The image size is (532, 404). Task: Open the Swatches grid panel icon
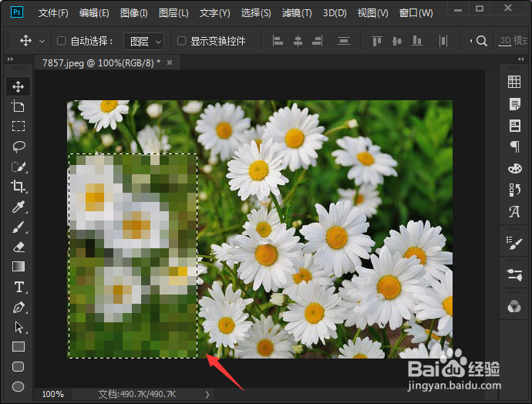pos(514,82)
